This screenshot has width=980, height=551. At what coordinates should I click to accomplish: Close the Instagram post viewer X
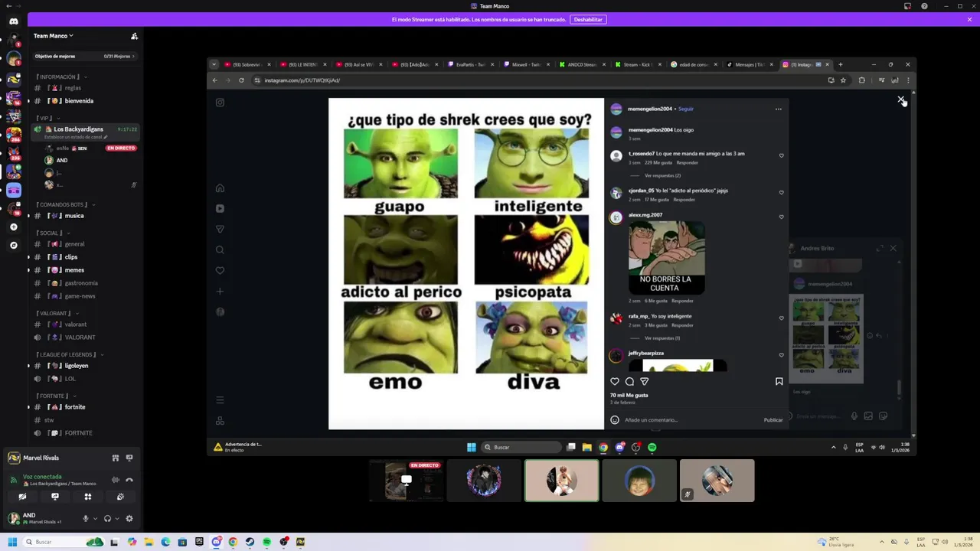(x=901, y=99)
